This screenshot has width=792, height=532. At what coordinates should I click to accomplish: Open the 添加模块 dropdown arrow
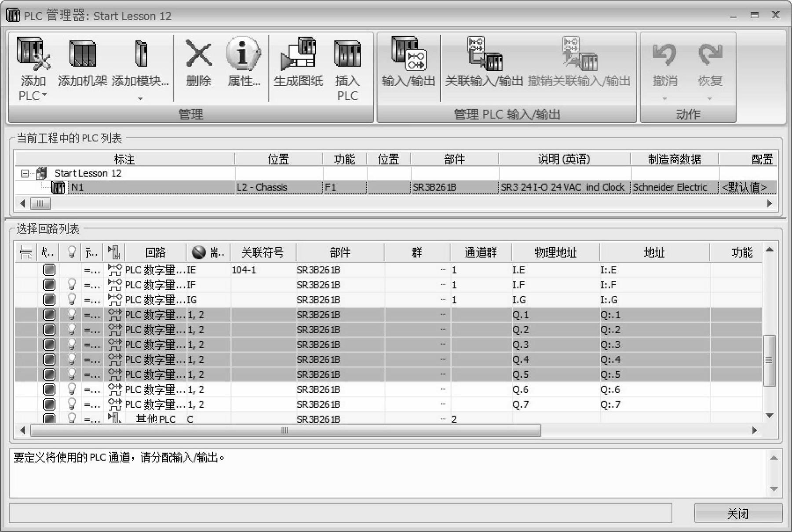pos(140,98)
